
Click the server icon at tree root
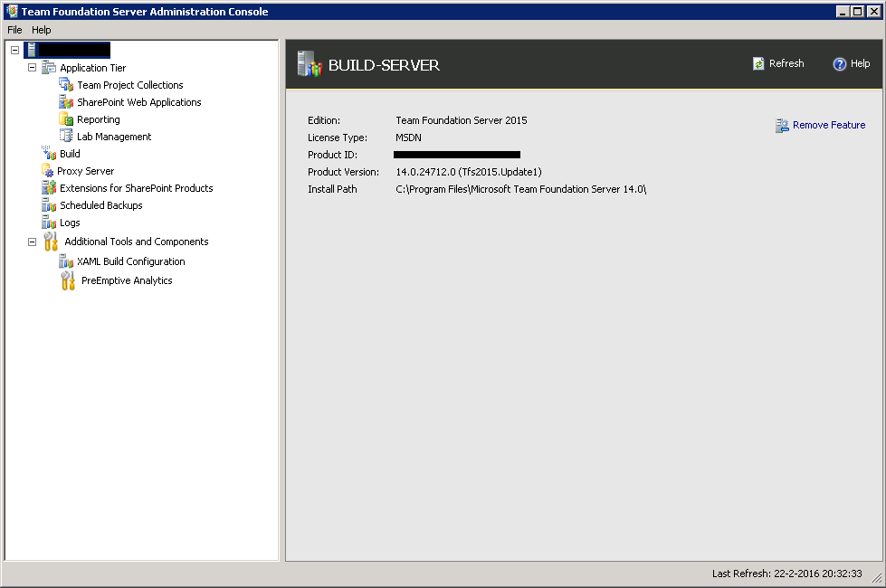click(x=32, y=51)
